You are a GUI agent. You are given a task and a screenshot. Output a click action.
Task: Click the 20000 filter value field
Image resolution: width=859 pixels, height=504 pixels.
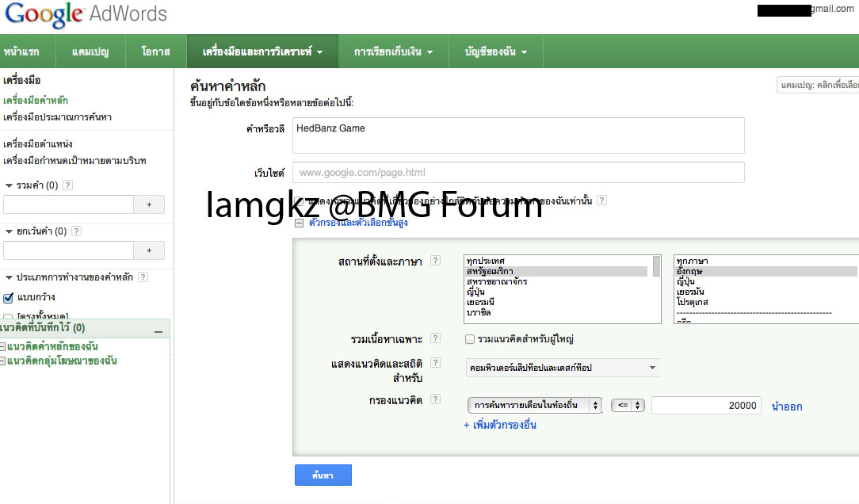point(706,406)
